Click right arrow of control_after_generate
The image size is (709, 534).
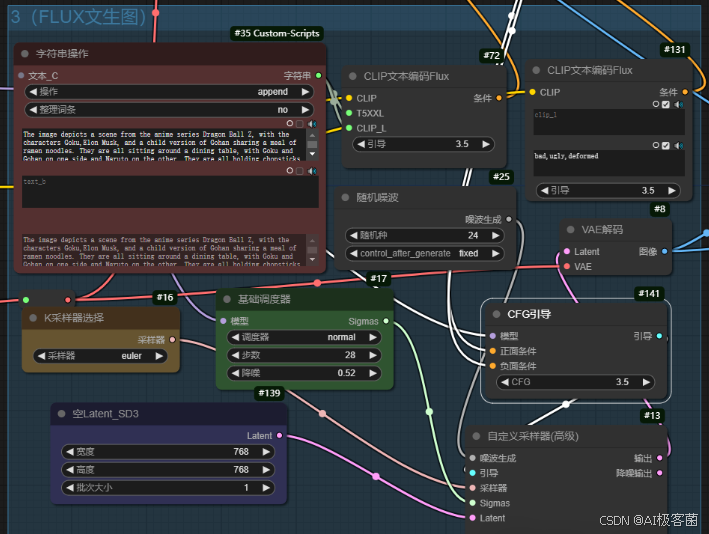tap(496, 253)
